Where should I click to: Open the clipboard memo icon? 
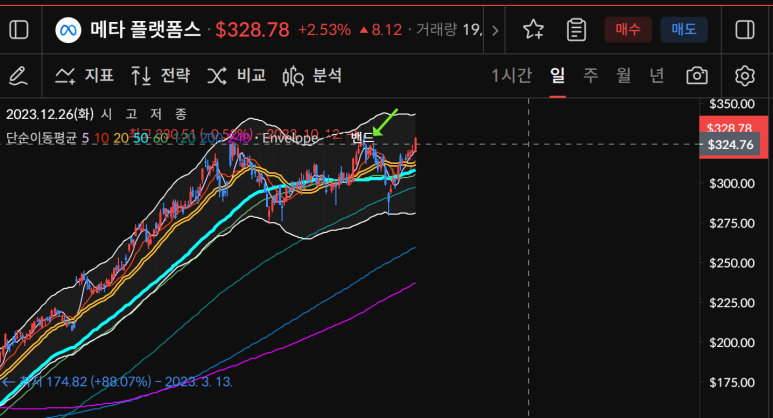576,30
